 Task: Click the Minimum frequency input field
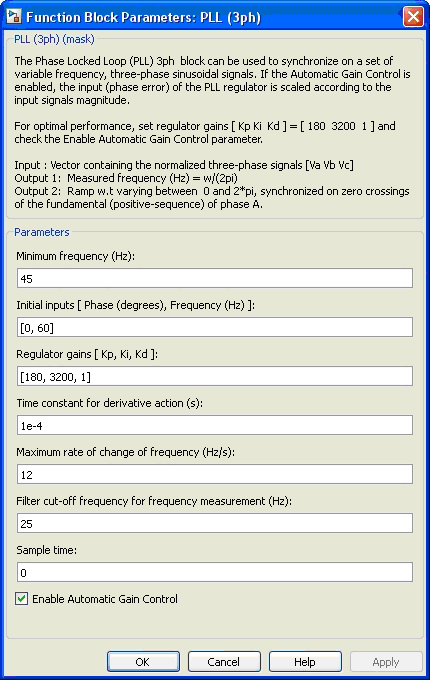(215, 278)
